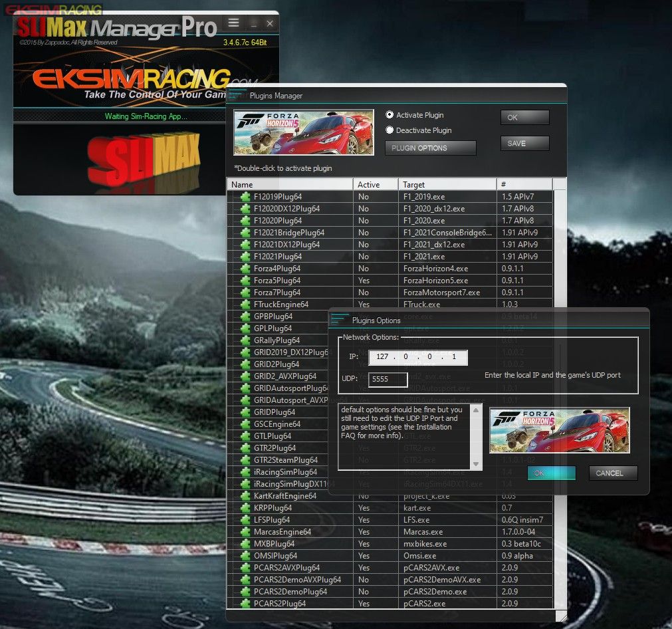Click the ForzaMotorsport7.exe target cell
The height and width of the screenshot is (629, 672).
[x=447, y=293]
